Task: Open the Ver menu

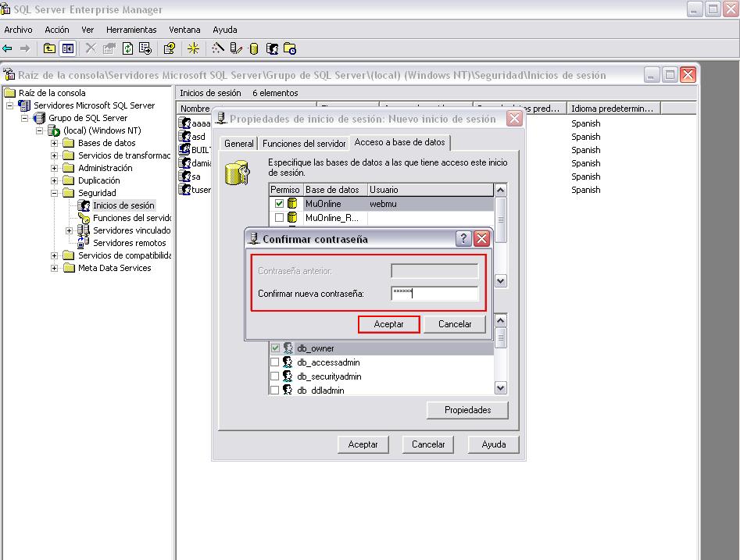Action: [x=88, y=30]
